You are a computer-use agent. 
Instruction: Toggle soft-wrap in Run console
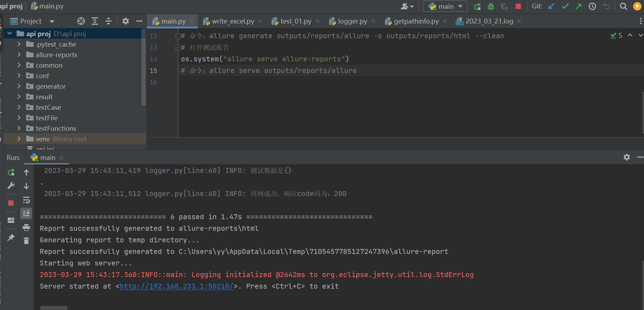tap(26, 200)
